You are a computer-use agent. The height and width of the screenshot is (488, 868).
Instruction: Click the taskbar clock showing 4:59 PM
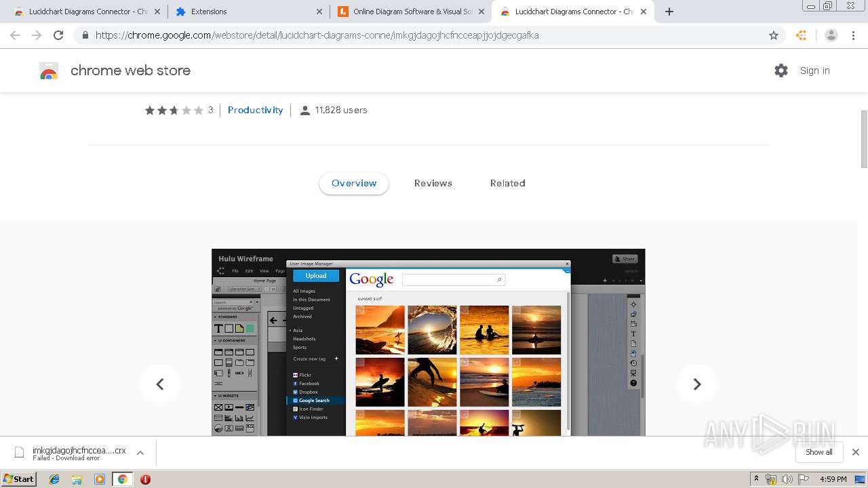833,479
